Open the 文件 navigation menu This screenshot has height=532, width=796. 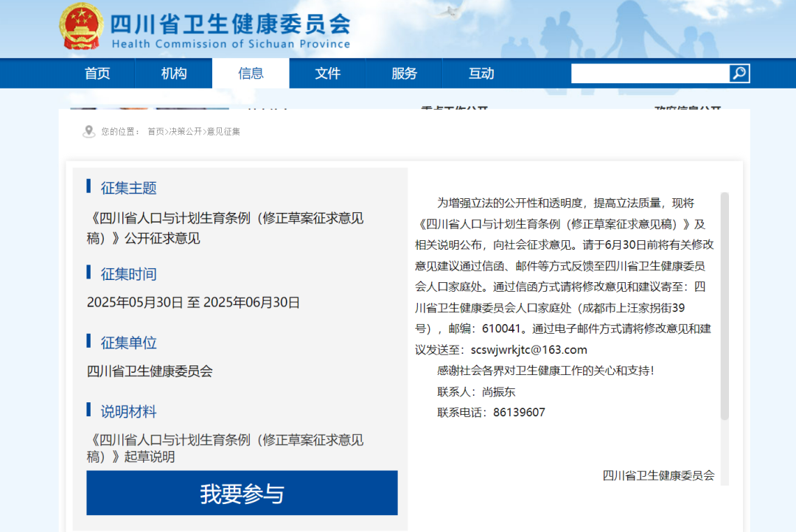(x=327, y=74)
